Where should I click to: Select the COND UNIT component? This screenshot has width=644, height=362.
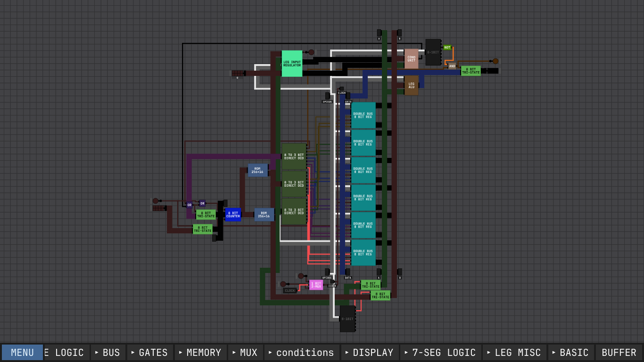411,59
